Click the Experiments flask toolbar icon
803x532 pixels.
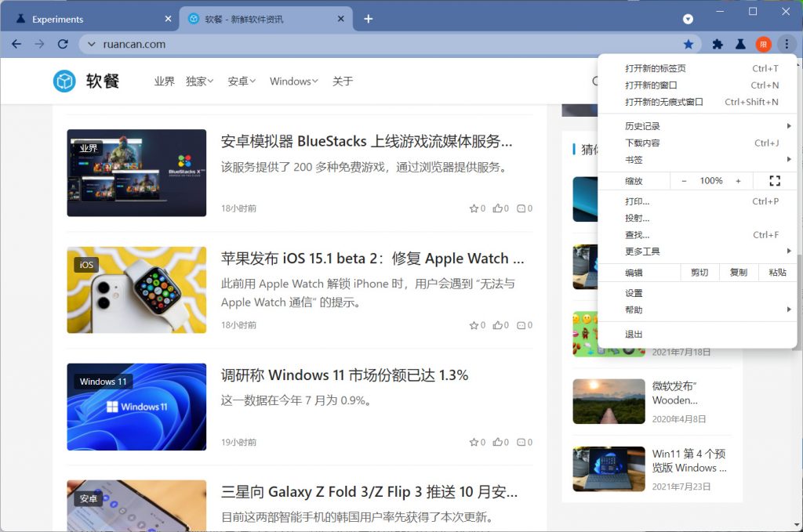739,45
